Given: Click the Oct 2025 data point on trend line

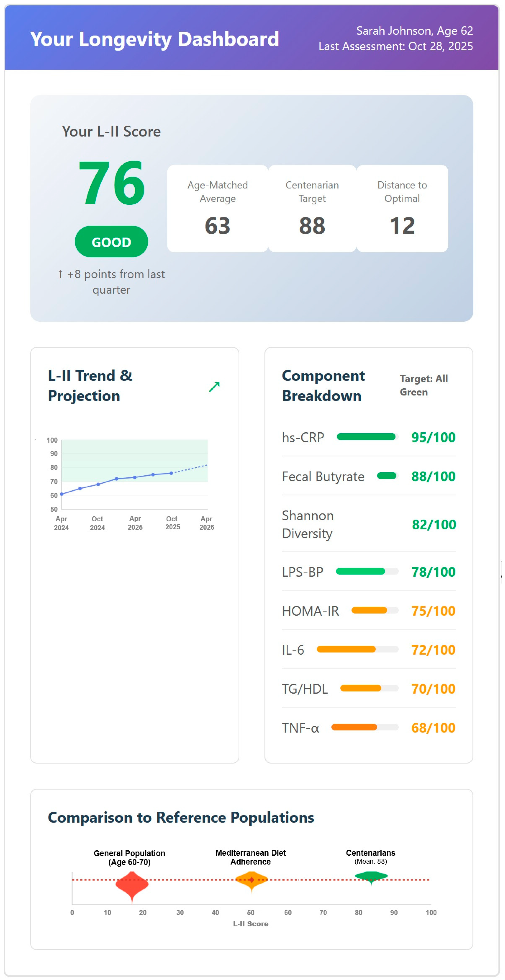Looking at the screenshot, I should (x=171, y=473).
